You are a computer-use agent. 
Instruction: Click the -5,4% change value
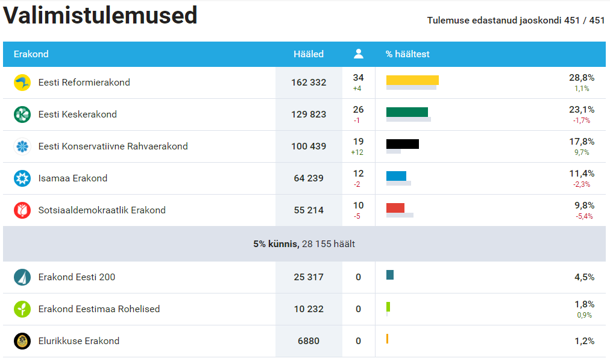coord(584,216)
